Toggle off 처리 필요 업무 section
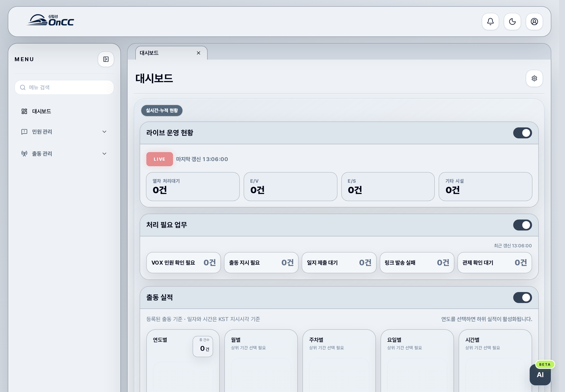The width and height of the screenshot is (565, 392). [522, 225]
